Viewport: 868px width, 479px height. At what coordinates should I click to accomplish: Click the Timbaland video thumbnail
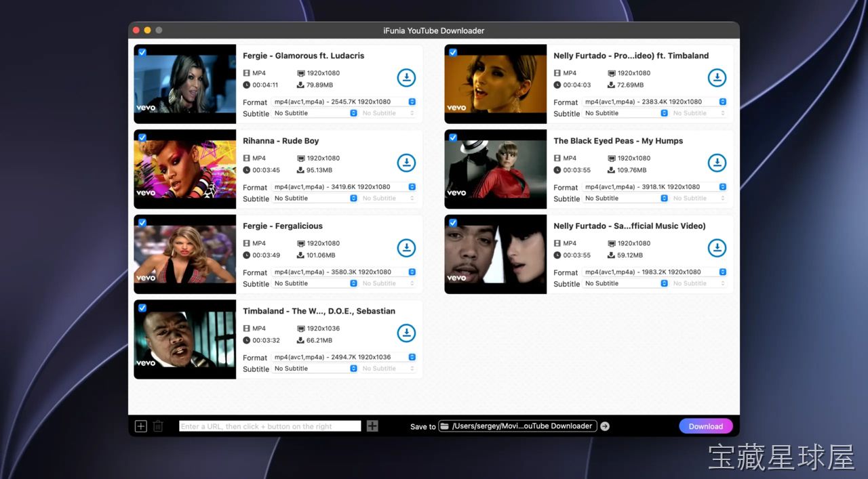coord(185,339)
